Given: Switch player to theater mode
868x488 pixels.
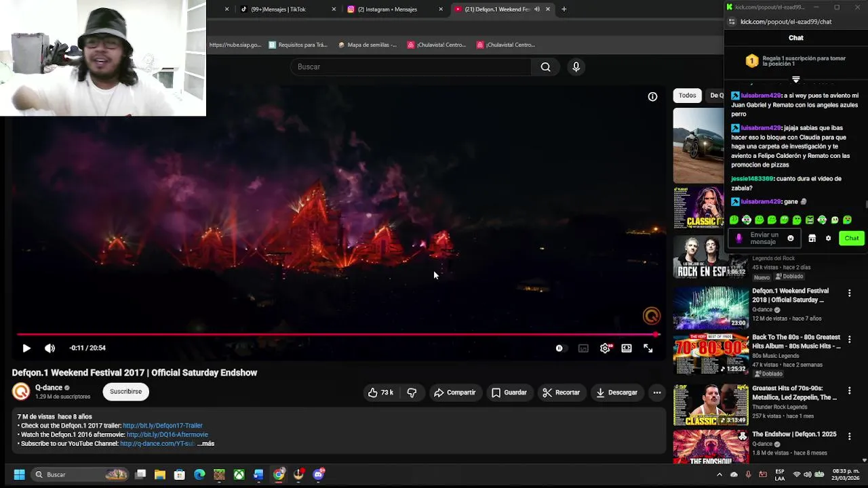Looking at the screenshot, I should click(627, 348).
